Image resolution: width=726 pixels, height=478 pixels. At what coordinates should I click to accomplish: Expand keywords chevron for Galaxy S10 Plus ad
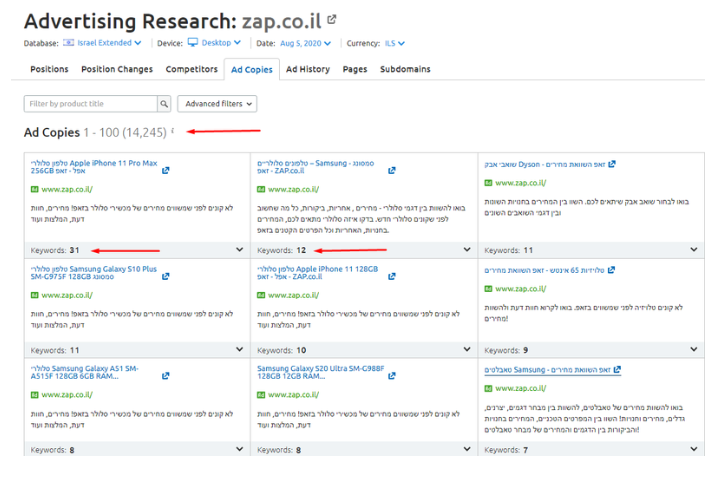[x=239, y=349]
